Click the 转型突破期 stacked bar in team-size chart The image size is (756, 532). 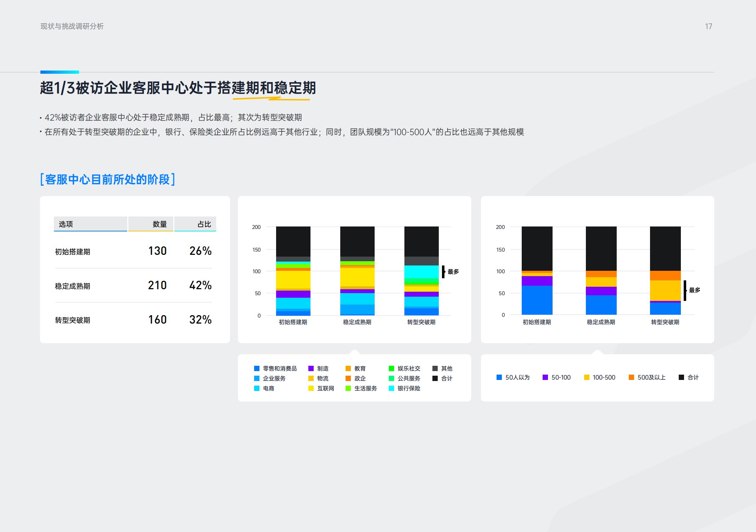tap(665, 270)
